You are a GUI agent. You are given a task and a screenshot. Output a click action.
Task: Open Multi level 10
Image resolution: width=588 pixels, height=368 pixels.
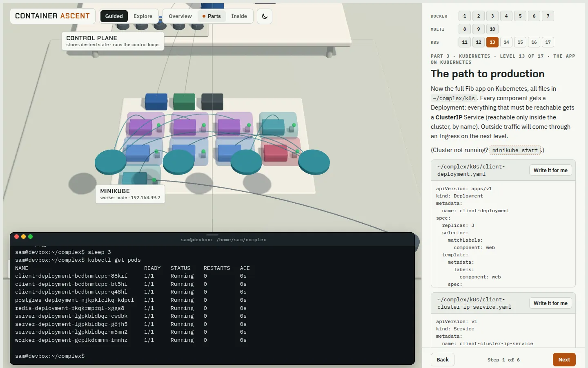click(492, 29)
